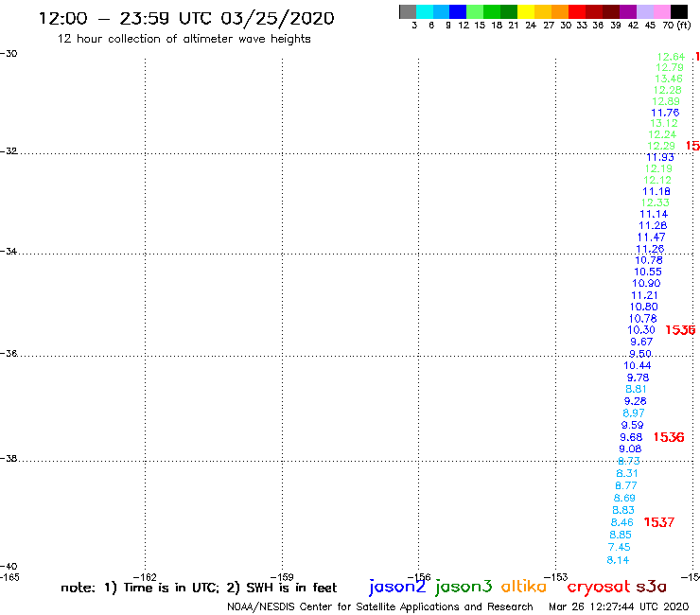Click the jason2 satellite label
This screenshot has width=700, height=615.
pos(397,587)
